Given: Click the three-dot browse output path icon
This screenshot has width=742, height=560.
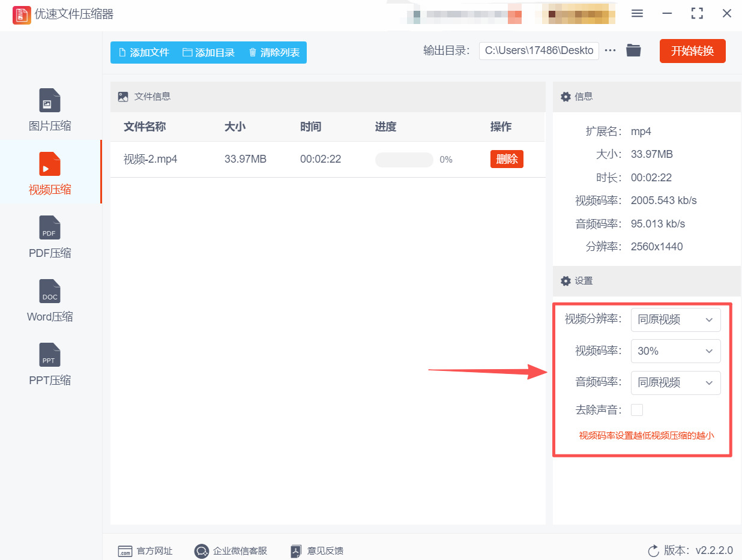Looking at the screenshot, I should coord(611,50).
